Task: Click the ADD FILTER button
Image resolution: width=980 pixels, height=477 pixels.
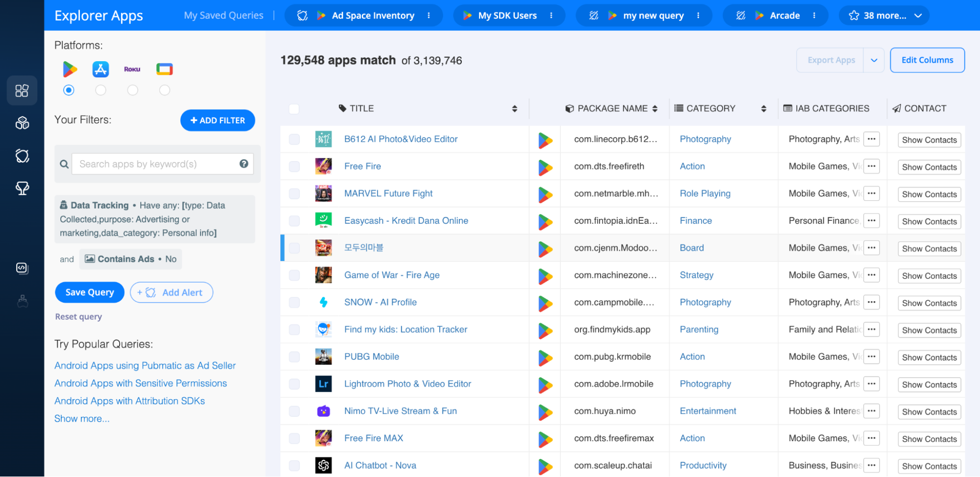Action: 218,120
